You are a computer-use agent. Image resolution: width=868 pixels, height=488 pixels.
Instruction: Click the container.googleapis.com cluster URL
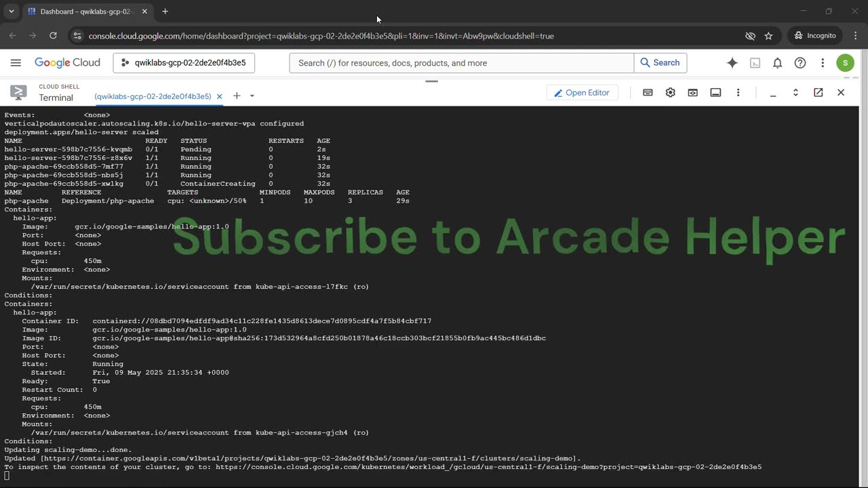(312, 458)
